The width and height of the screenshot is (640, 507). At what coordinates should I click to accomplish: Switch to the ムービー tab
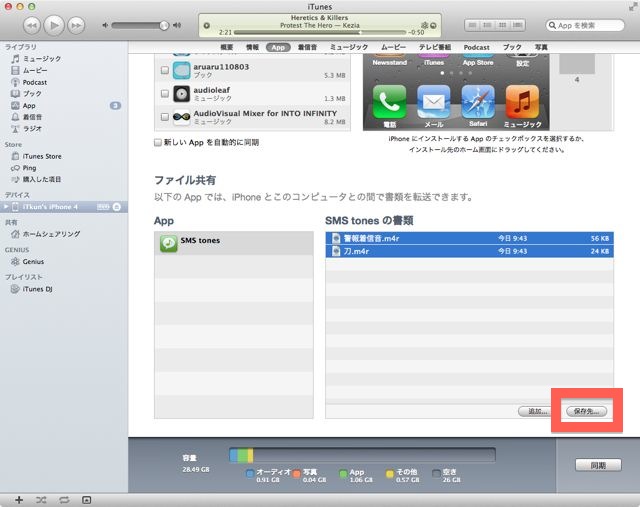tap(393, 47)
